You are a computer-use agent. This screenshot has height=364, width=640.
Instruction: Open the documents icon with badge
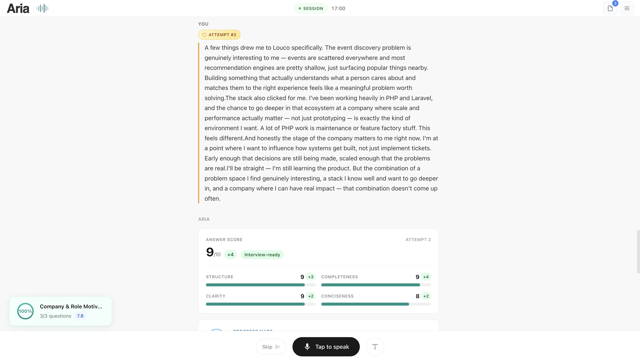610,8
